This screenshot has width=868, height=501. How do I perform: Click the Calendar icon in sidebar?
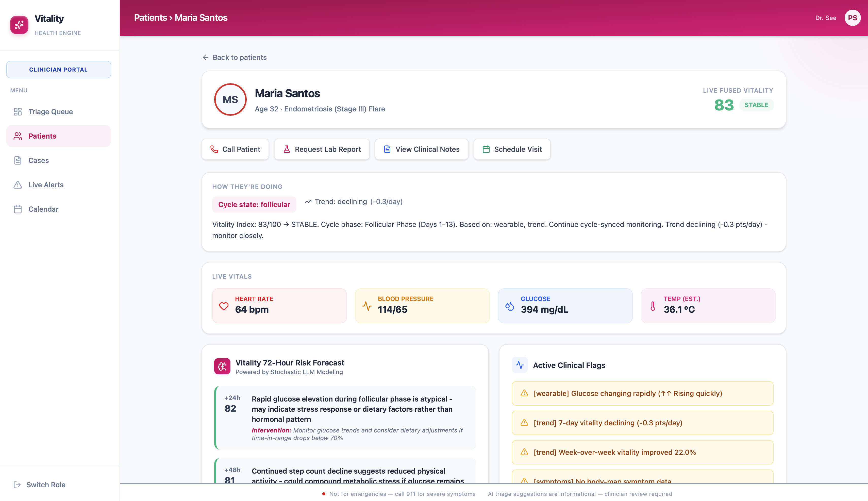tap(18, 209)
